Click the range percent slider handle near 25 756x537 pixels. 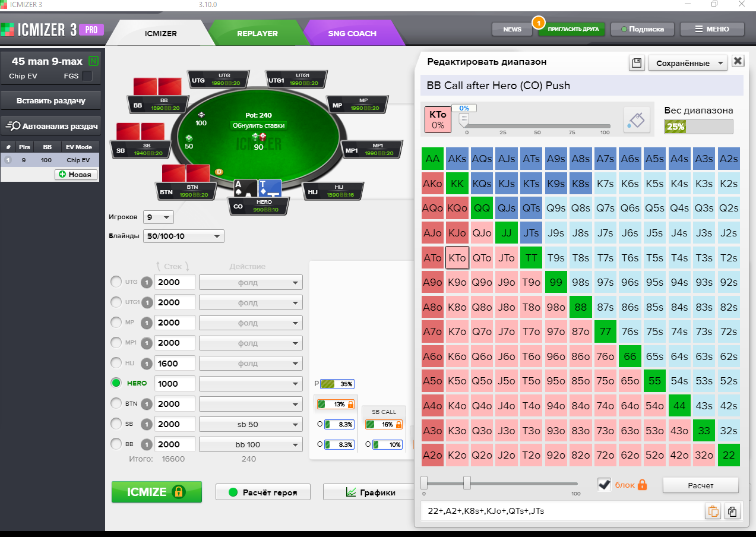pos(467,482)
